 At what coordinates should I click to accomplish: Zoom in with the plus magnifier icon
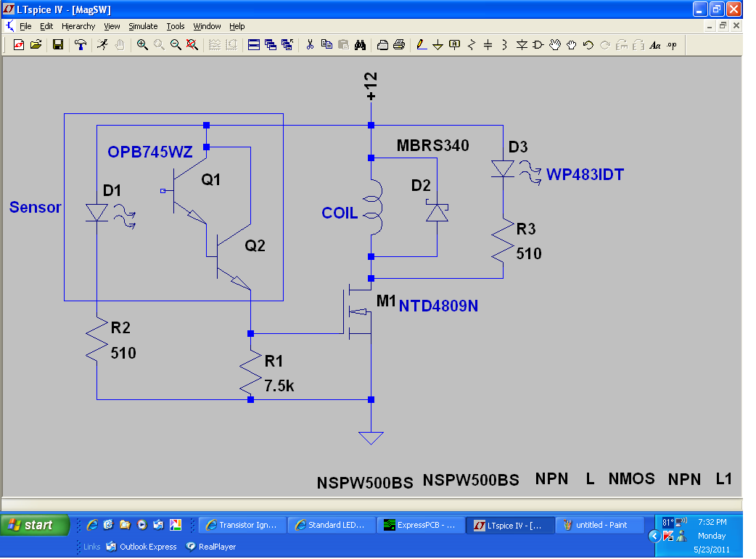click(142, 45)
